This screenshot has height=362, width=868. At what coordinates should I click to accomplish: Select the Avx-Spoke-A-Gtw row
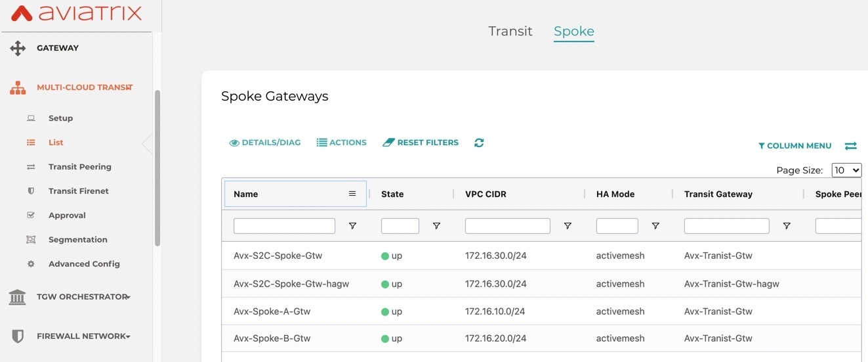click(x=541, y=311)
